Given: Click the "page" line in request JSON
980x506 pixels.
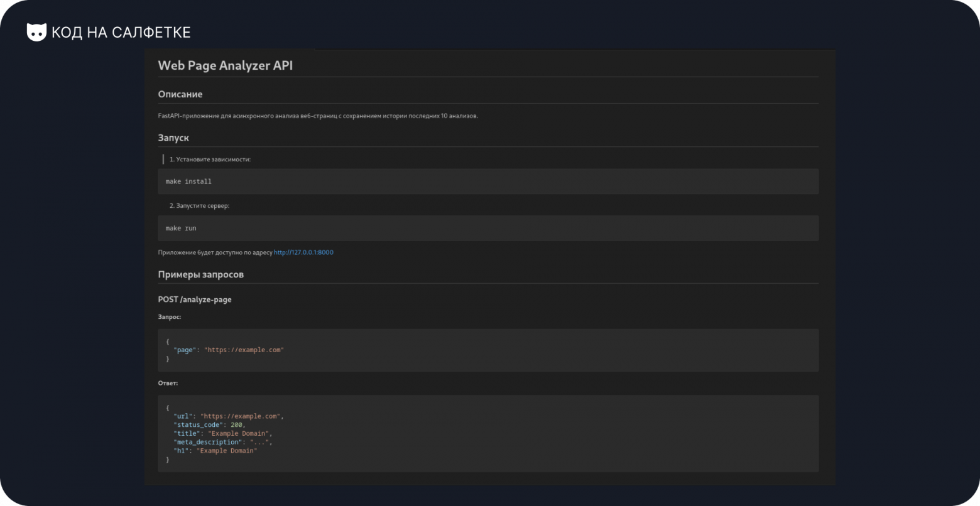Looking at the screenshot, I should click(x=229, y=350).
